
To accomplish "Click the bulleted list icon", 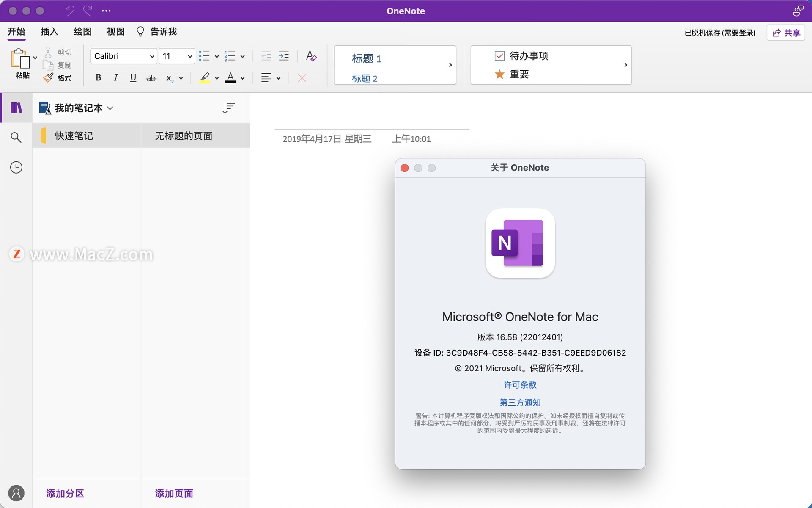I will (204, 56).
